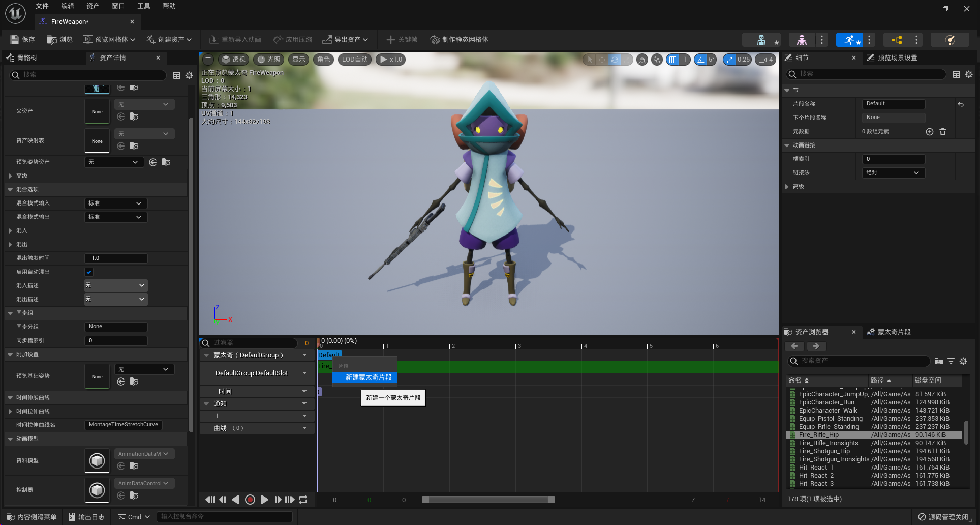Open the Physics asset mode icon
Viewport: 980px width, 525px height.
click(950, 40)
